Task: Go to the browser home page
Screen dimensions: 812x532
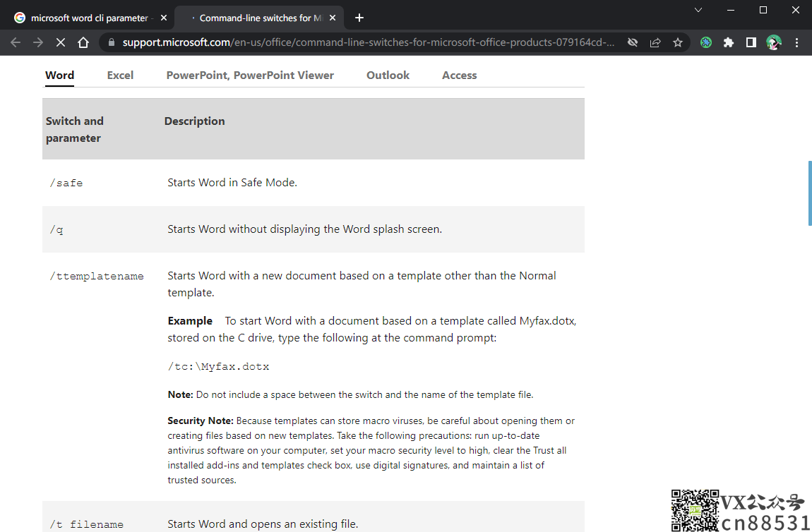Action: pos(83,42)
